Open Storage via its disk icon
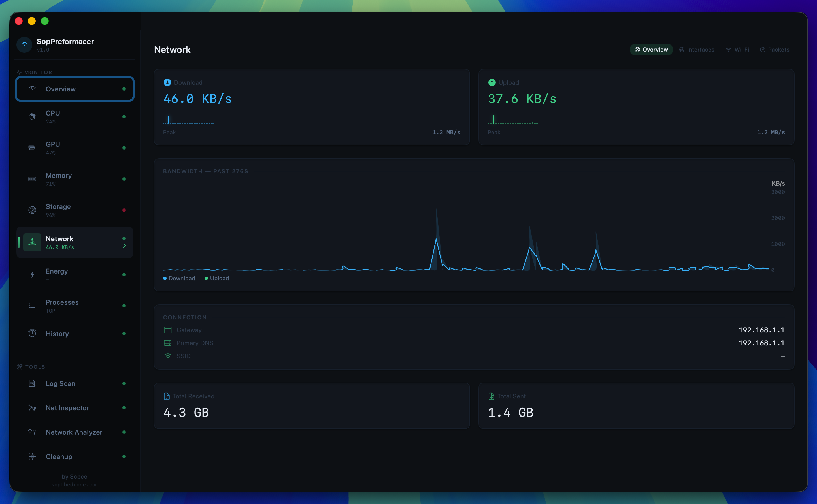 (32, 210)
